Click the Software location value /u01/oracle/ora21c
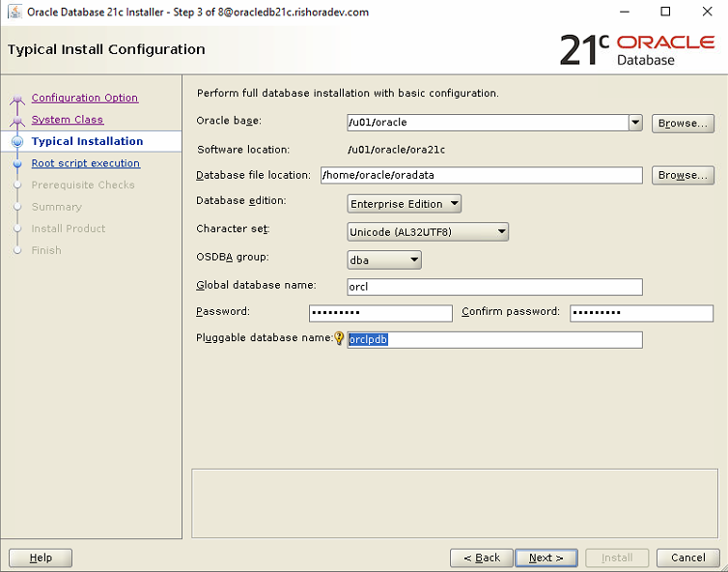 tap(396, 150)
